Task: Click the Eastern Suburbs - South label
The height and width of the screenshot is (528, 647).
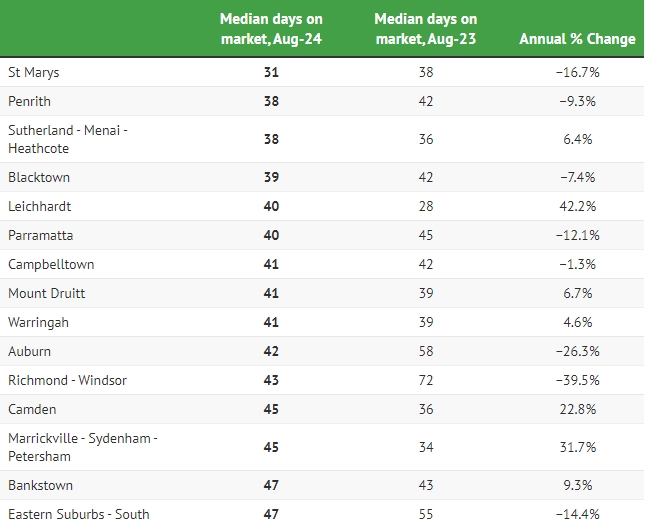Action: click(79, 514)
